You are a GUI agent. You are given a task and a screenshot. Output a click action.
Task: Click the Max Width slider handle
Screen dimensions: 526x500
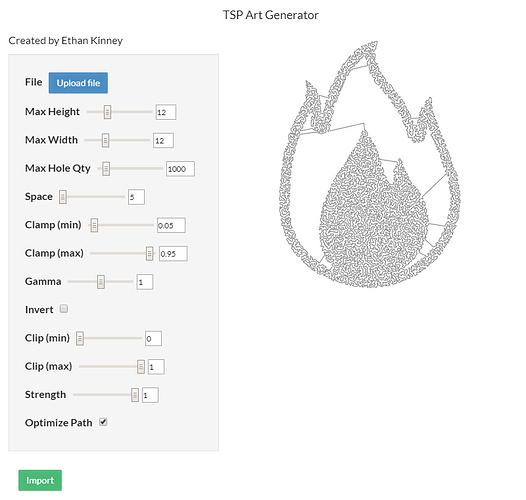(105, 140)
